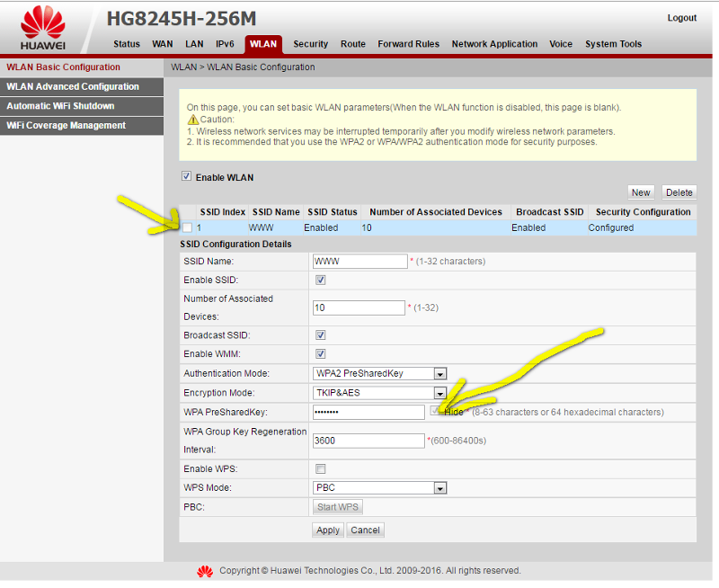Select the WLAN tab
The image size is (719, 588).
(263, 44)
